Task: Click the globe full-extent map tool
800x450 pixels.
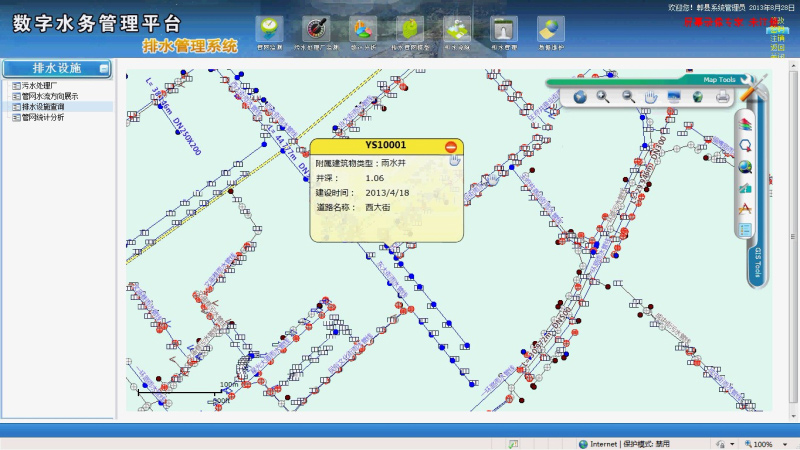Action: [580, 97]
